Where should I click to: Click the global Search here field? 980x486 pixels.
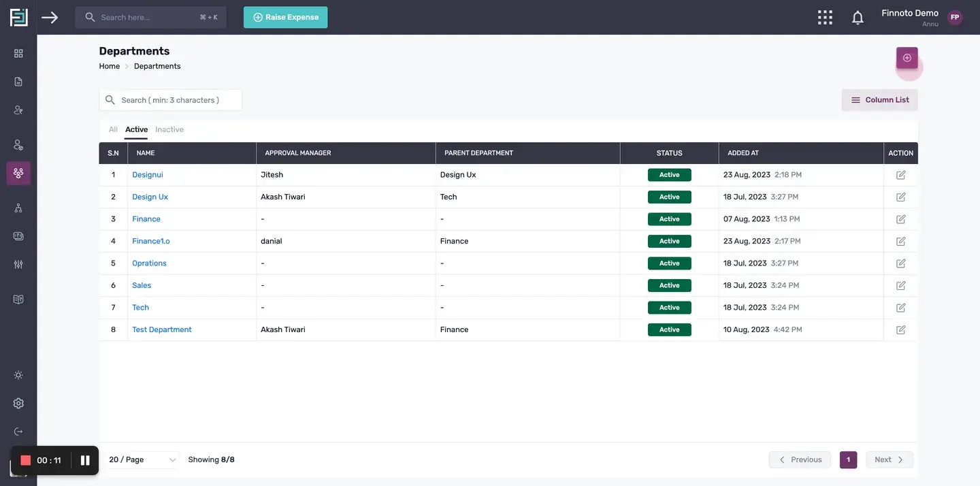point(150,18)
